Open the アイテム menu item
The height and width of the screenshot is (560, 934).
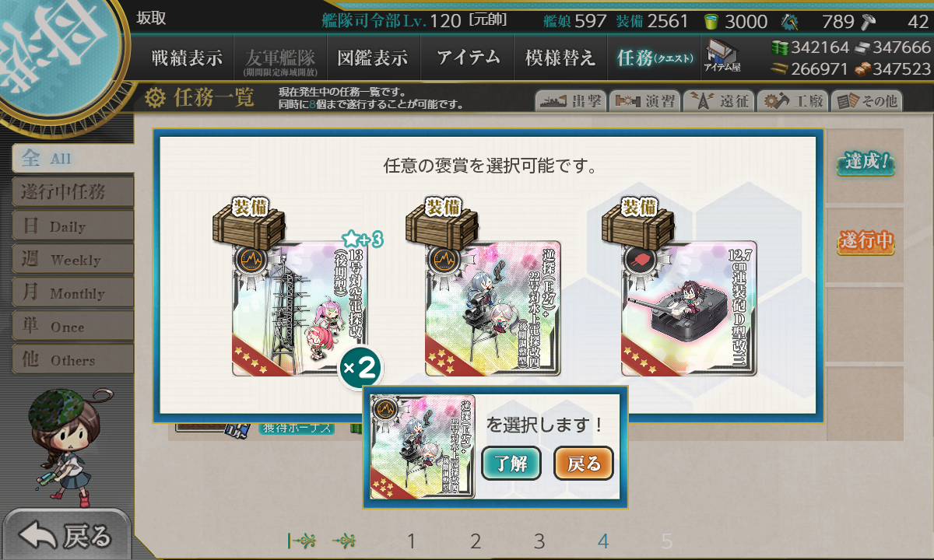pos(467,58)
